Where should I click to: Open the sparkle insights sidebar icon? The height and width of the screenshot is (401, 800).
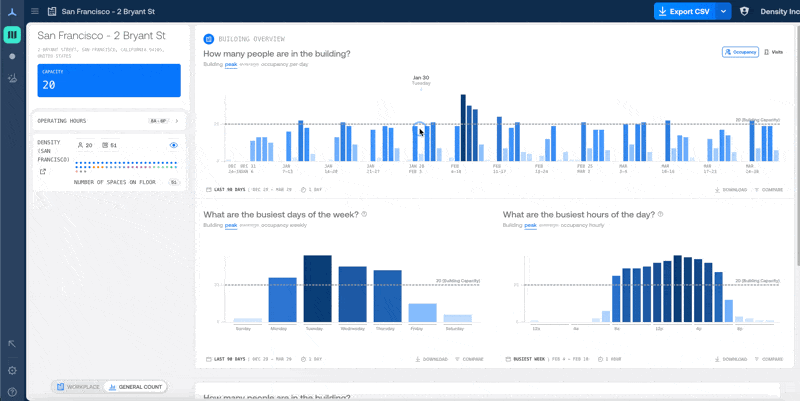(x=12, y=78)
